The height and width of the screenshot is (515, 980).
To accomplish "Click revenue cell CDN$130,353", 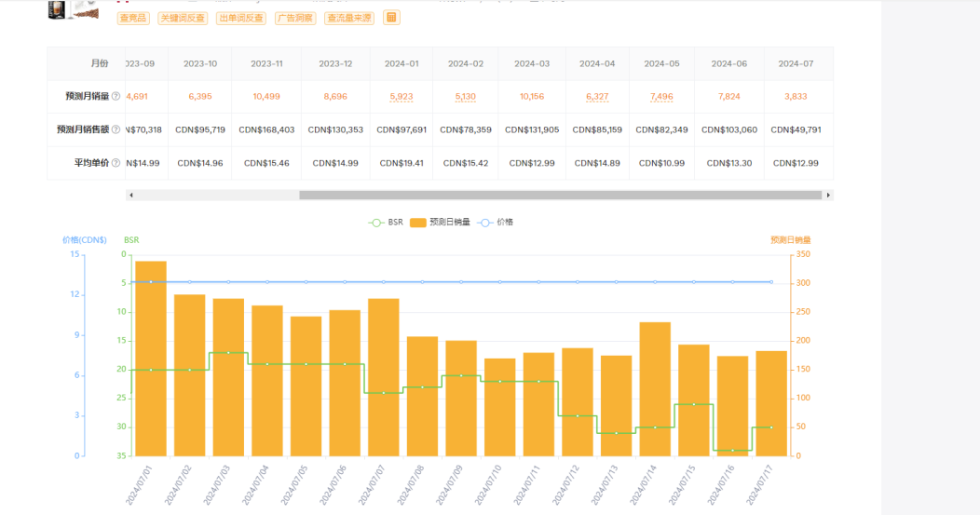I will pos(335,130).
